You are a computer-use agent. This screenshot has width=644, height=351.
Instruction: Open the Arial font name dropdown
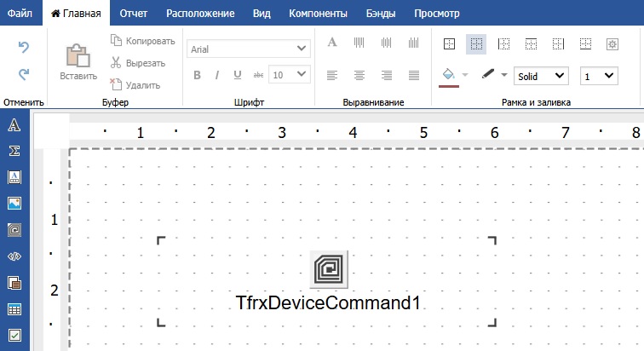pos(249,49)
